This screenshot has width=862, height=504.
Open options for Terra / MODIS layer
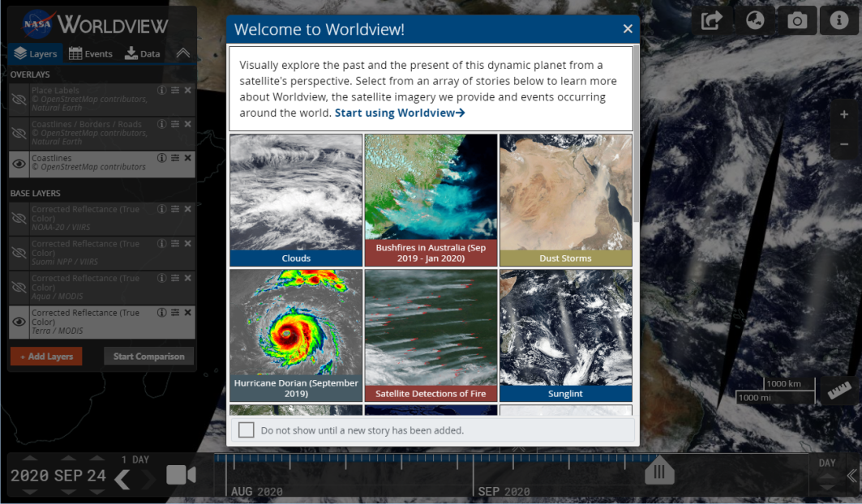tap(175, 312)
